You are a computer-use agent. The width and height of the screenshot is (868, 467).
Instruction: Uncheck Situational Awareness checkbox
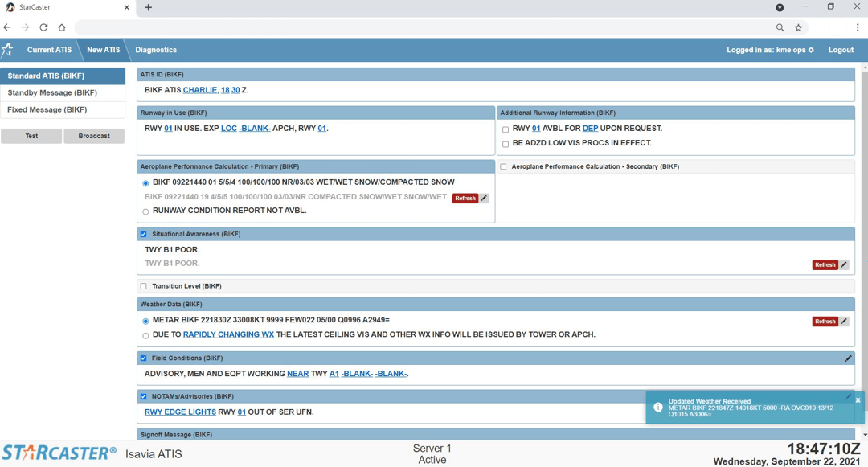click(x=143, y=234)
